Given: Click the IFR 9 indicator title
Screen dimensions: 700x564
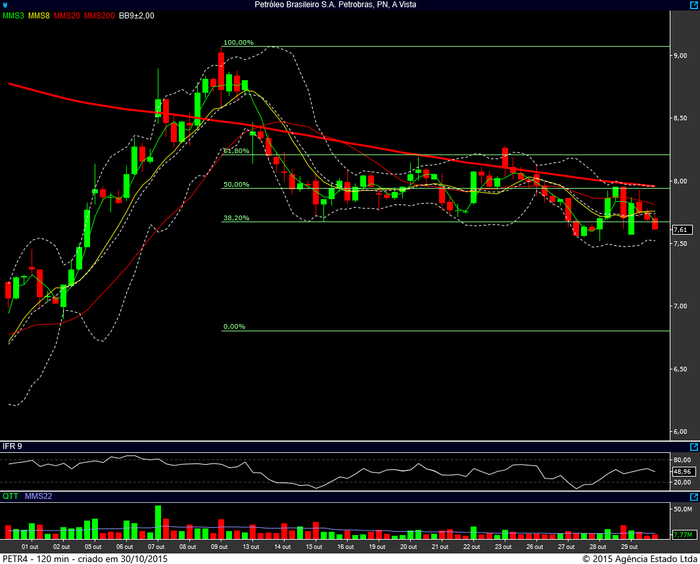Looking at the screenshot, I should (13, 445).
